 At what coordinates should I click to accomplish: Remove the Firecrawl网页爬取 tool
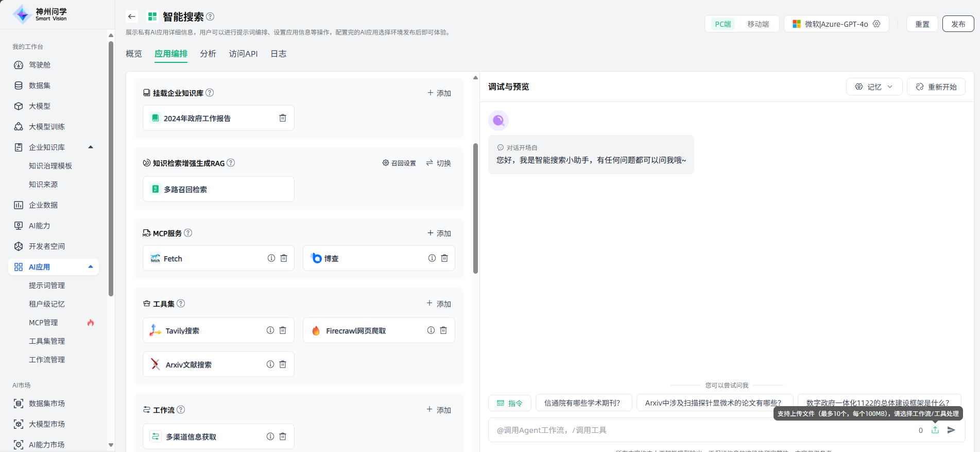[443, 330]
